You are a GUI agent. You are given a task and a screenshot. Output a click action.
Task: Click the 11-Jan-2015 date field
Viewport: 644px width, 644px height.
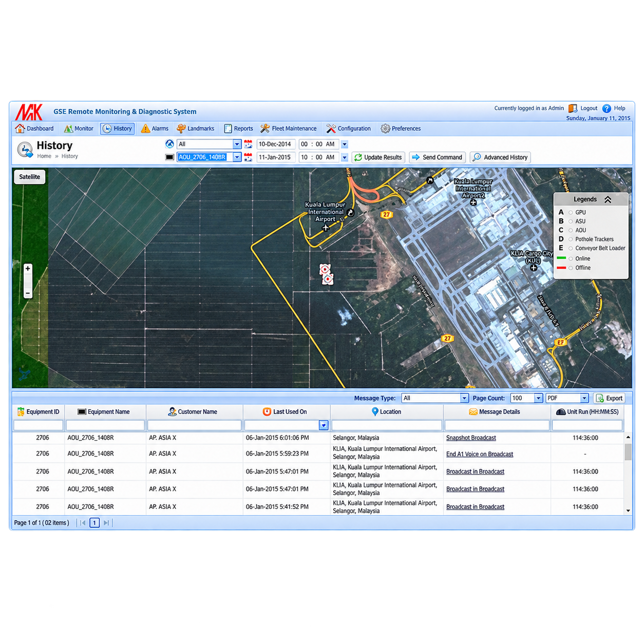coord(275,157)
